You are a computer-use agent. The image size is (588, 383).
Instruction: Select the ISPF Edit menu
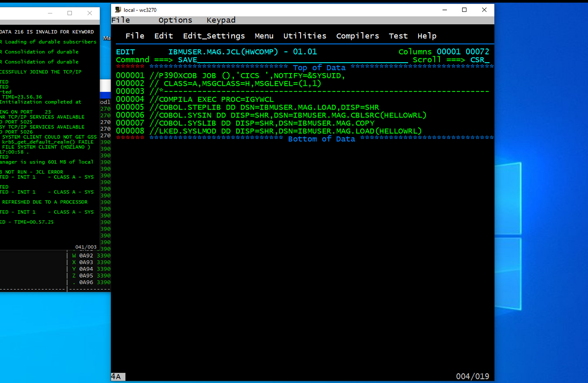point(163,36)
